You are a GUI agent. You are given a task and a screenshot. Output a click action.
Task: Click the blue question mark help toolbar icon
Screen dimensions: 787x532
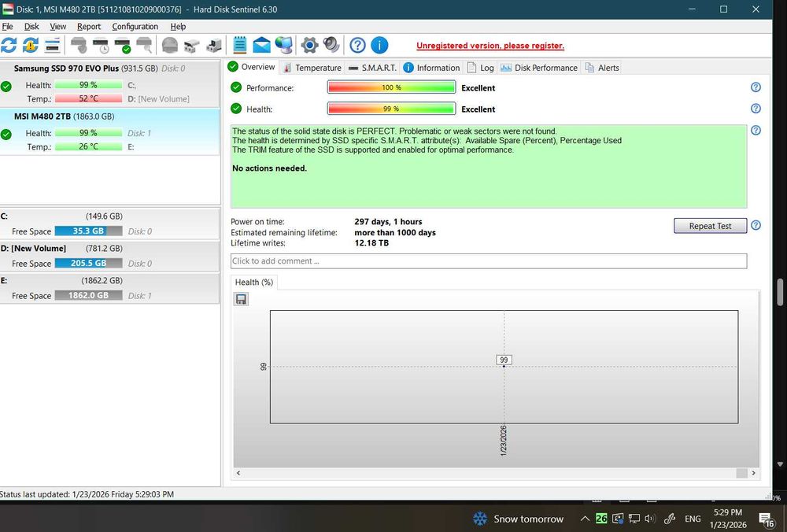tap(357, 45)
